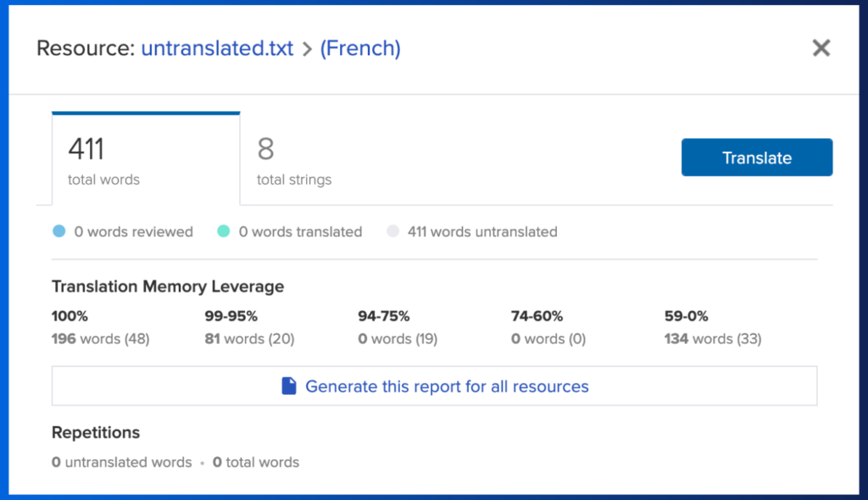
Task: Click the Translation Memory Leverage heading
Action: [168, 286]
